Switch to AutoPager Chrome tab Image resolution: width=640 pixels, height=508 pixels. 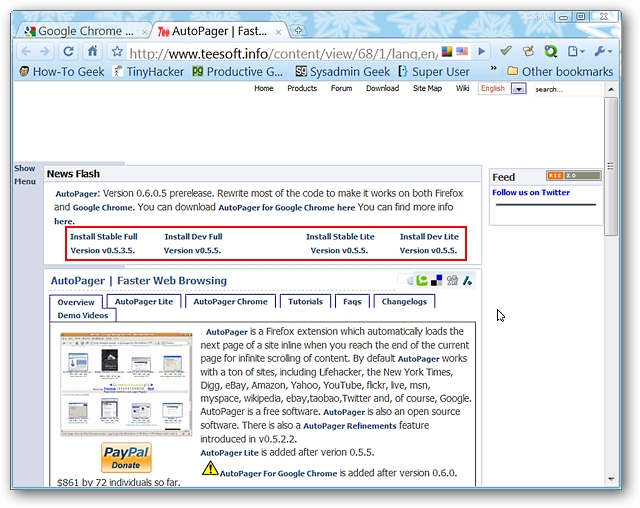(x=231, y=302)
